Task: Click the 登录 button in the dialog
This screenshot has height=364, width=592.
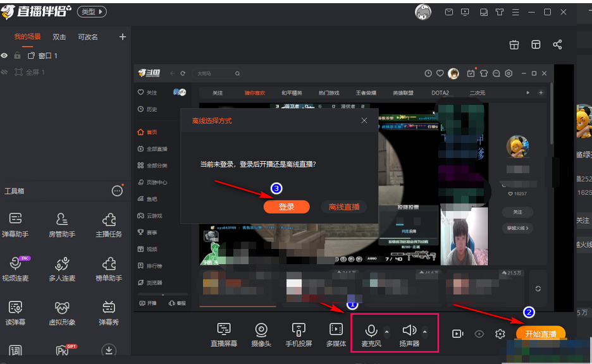Action: pyautogui.click(x=287, y=206)
